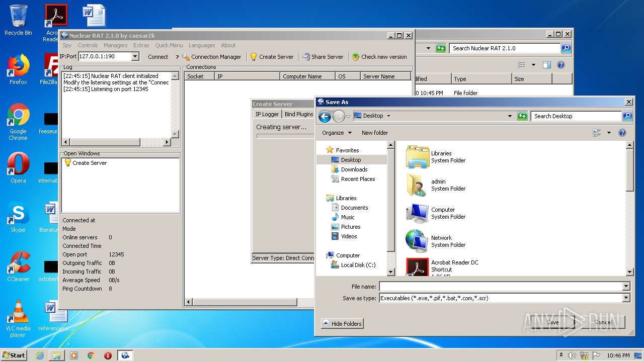Image resolution: width=644 pixels, height=362 pixels.
Task: Click the Nuclear RAT taskbar icon
Action: pyautogui.click(x=125, y=355)
